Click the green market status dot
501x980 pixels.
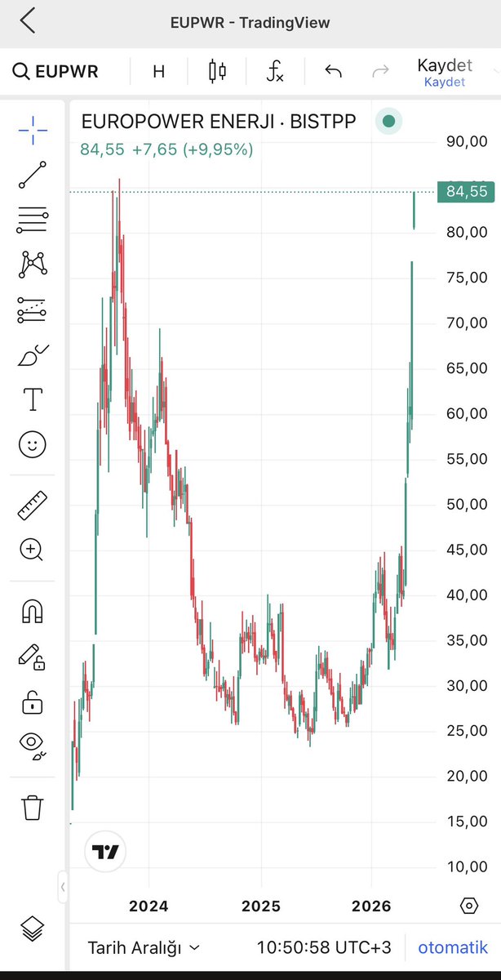click(x=388, y=122)
